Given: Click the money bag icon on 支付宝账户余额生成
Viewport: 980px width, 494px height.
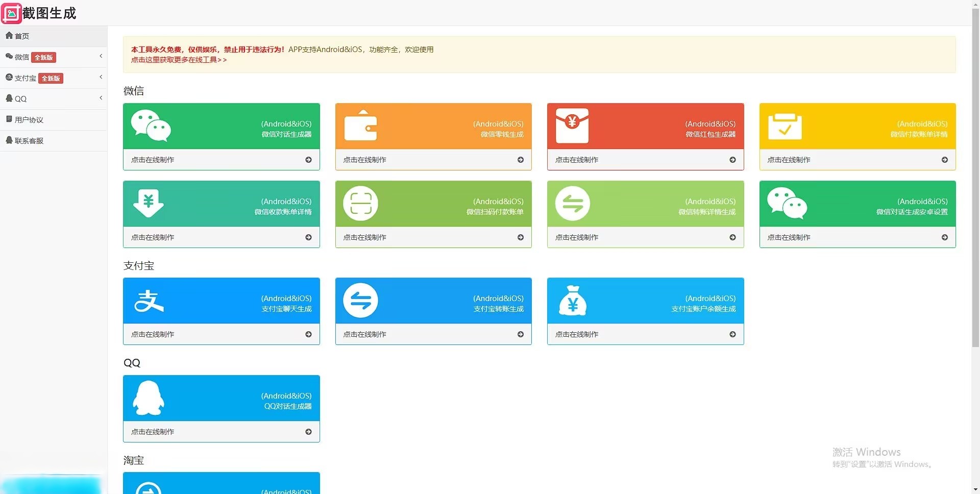Looking at the screenshot, I should 572,301.
